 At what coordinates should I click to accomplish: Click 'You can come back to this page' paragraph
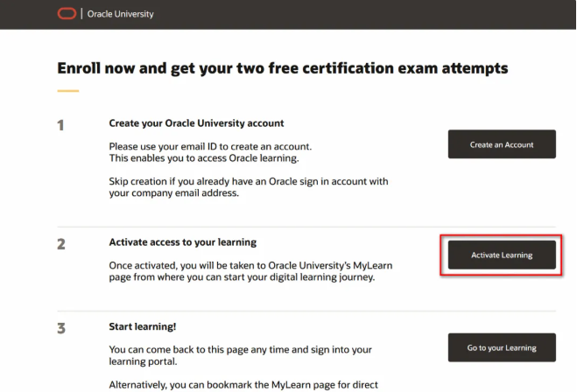(x=240, y=355)
